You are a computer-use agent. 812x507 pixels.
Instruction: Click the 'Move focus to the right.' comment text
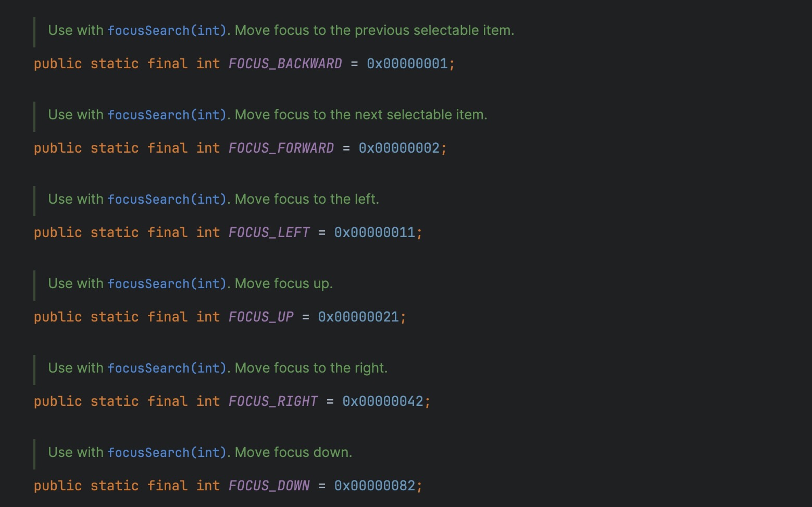click(x=311, y=368)
